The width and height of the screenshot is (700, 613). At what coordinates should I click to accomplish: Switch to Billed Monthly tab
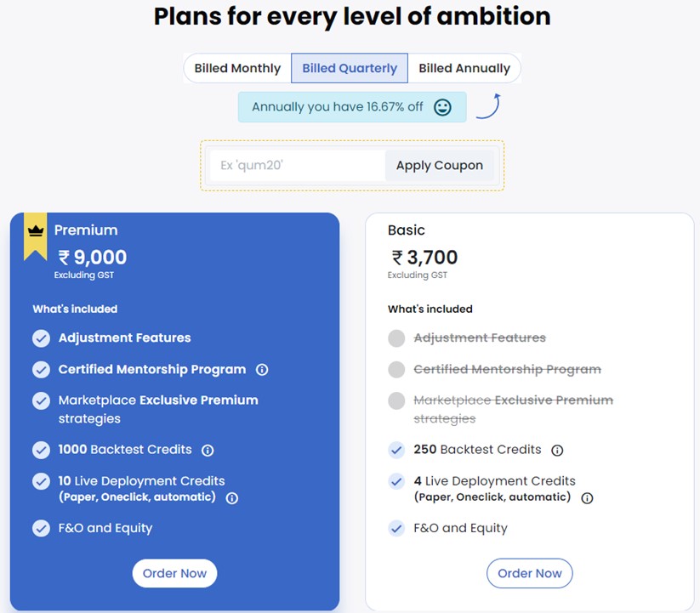coord(237,68)
